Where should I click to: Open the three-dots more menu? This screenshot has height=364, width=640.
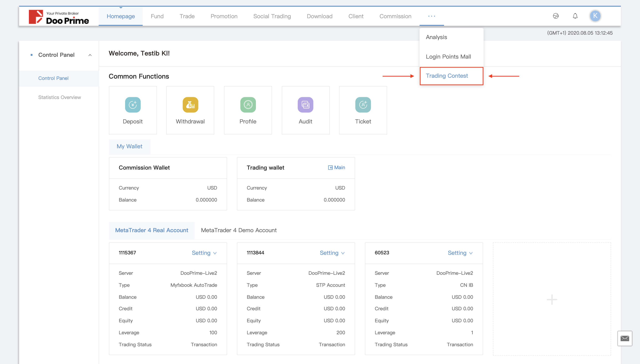click(432, 16)
